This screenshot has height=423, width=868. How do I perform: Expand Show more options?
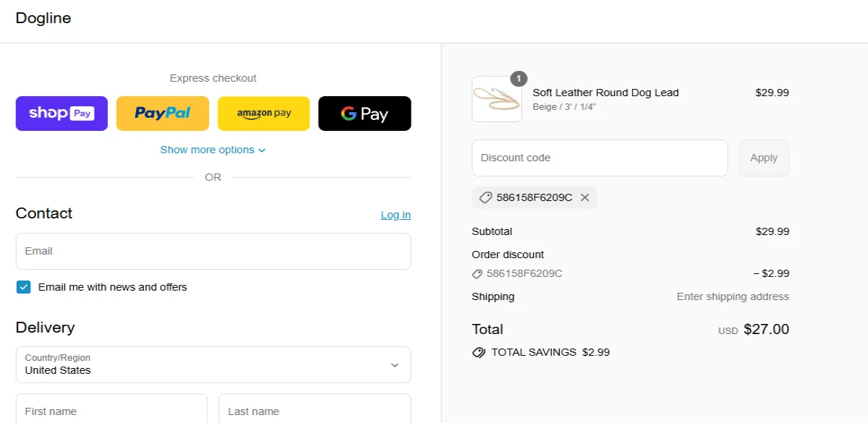[x=213, y=150]
